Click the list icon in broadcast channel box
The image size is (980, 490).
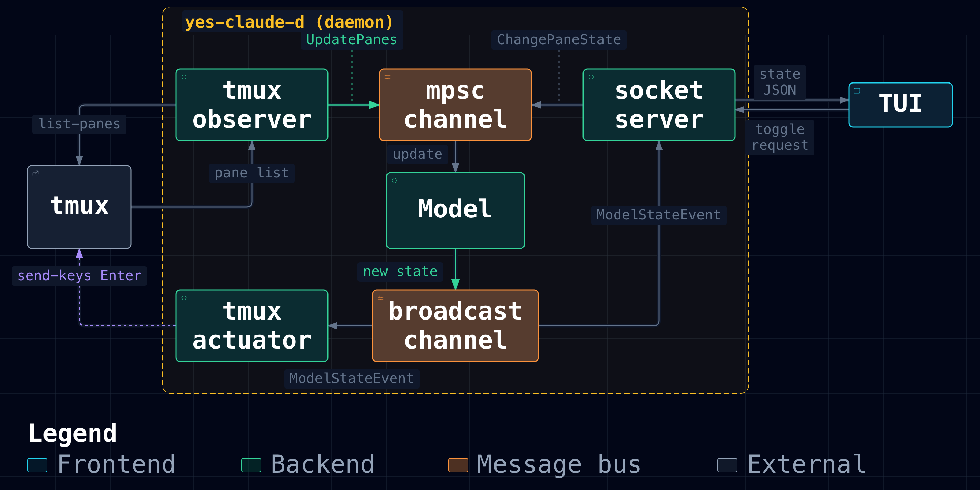tap(381, 298)
